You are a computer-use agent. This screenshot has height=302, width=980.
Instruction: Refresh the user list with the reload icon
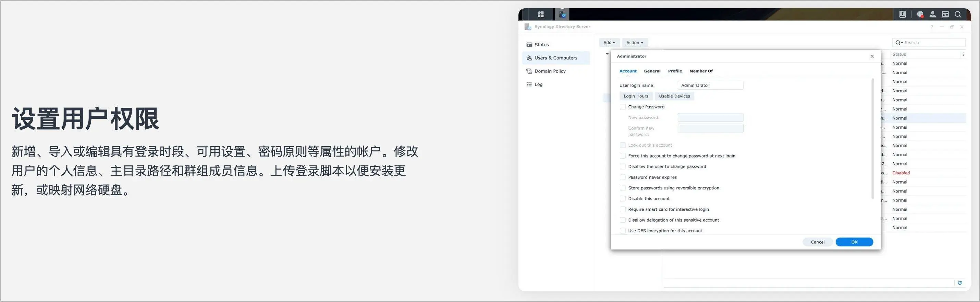pyautogui.click(x=959, y=282)
